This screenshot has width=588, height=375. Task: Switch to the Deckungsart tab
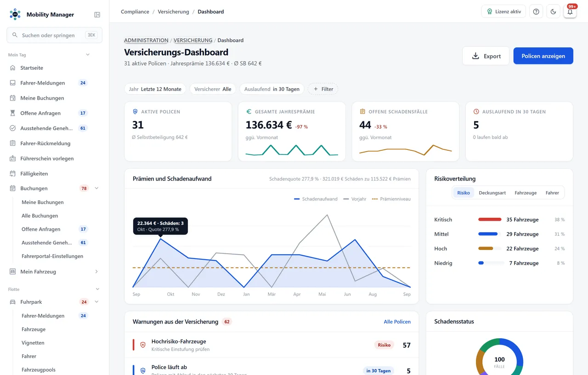pyautogui.click(x=492, y=193)
